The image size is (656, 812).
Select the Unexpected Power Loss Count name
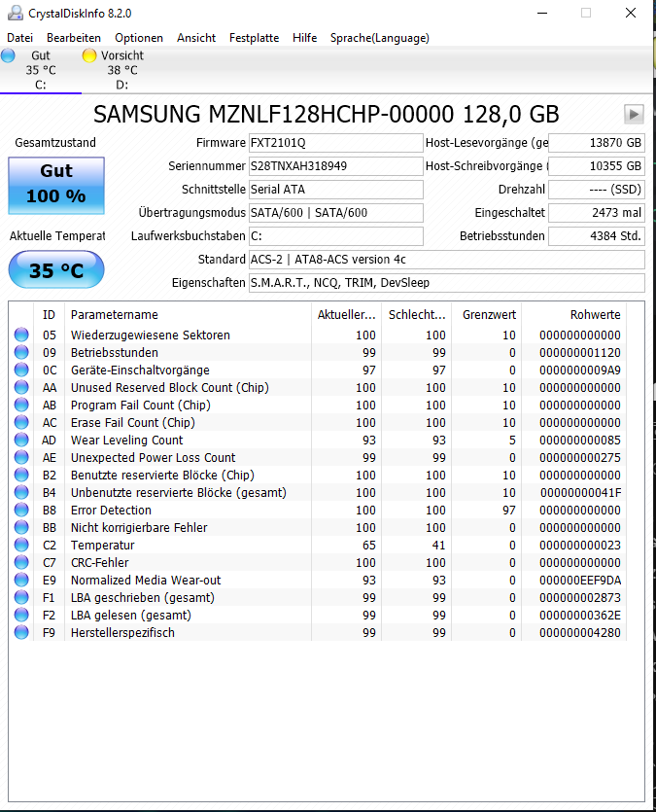click(x=154, y=458)
